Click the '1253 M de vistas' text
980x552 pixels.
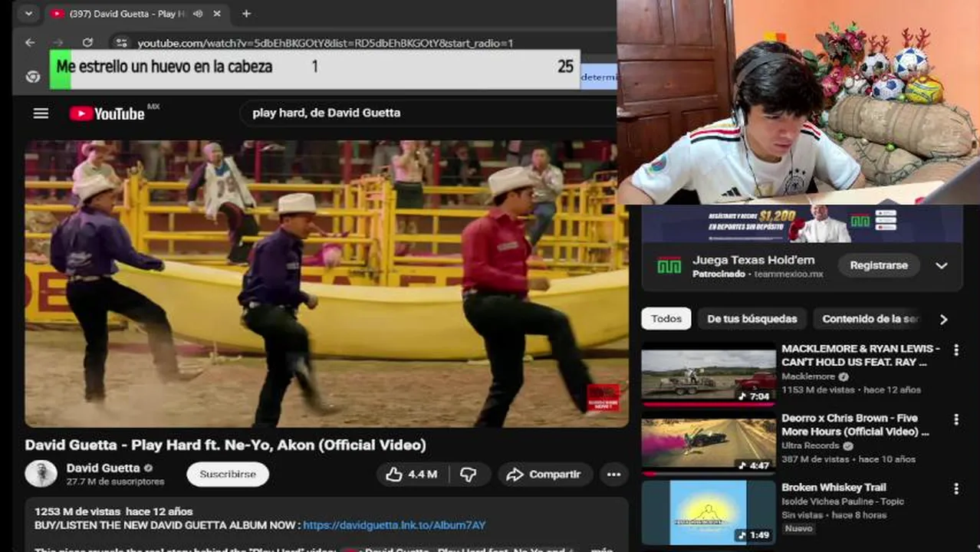click(x=77, y=511)
